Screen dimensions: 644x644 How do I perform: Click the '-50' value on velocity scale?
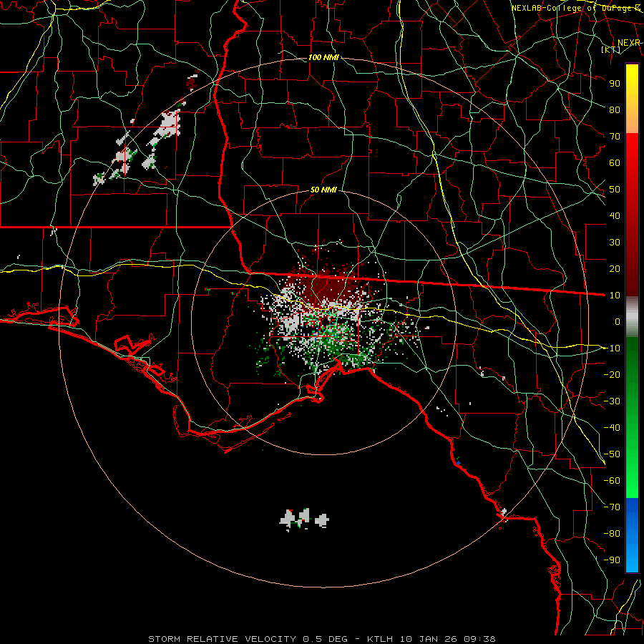point(612,454)
